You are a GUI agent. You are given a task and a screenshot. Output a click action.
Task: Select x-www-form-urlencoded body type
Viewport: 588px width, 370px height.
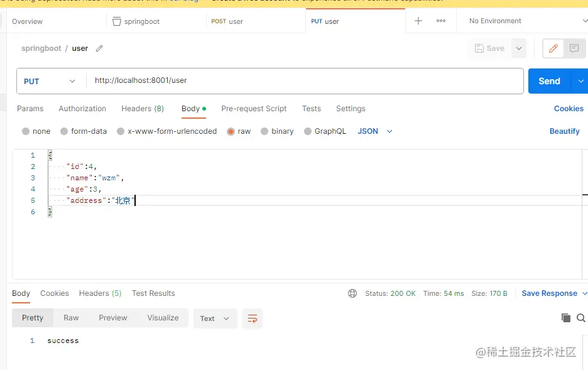(x=167, y=131)
